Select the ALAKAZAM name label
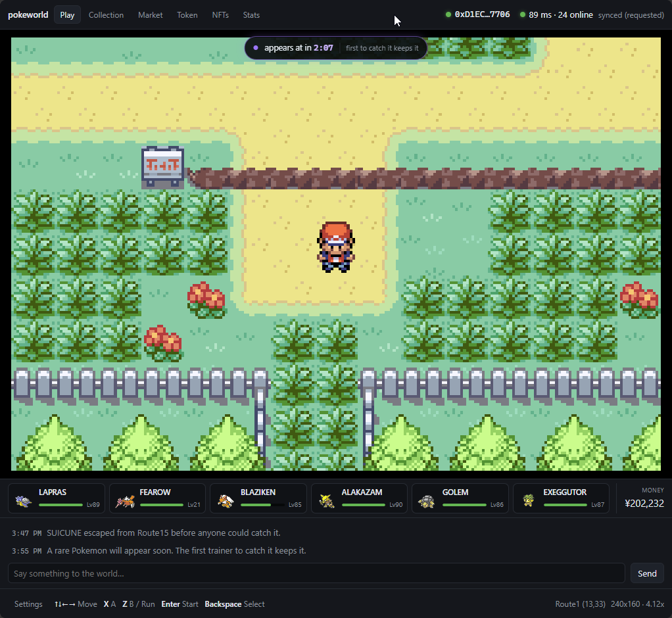The height and width of the screenshot is (618, 672). 362,492
